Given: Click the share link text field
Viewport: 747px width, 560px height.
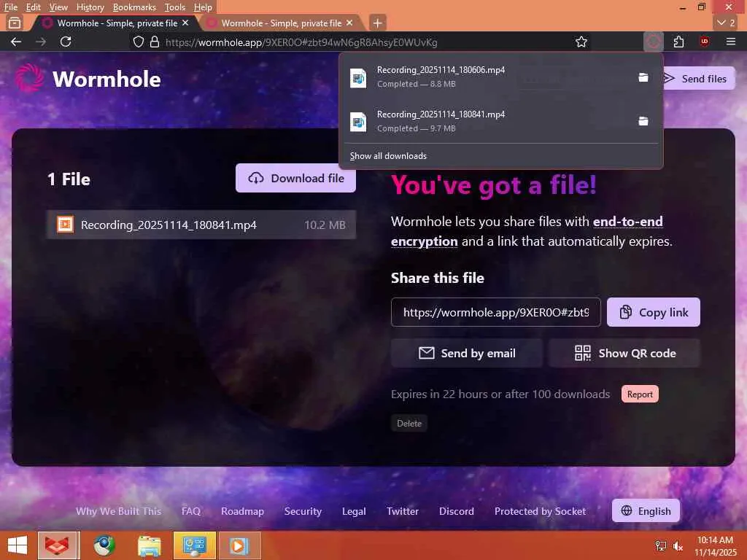Looking at the screenshot, I should pos(495,312).
